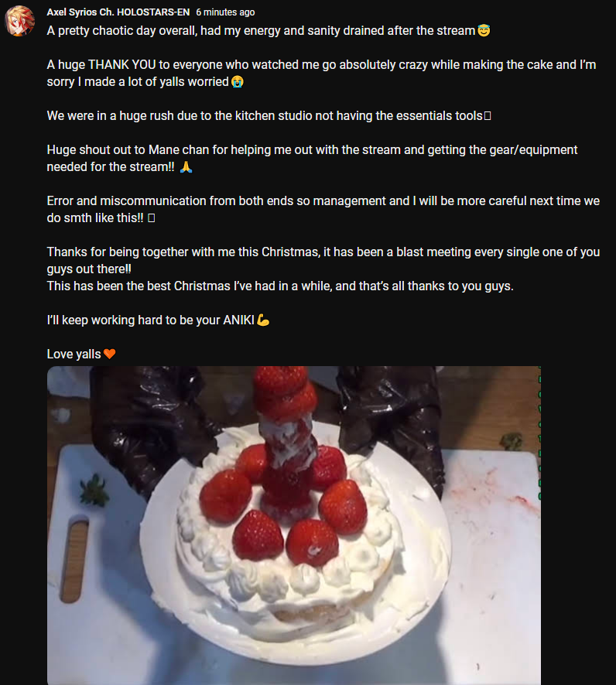Click the halo smiling emoji after 'stream'
The image size is (616, 685).
pyautogui.click(x=484, y=31)
